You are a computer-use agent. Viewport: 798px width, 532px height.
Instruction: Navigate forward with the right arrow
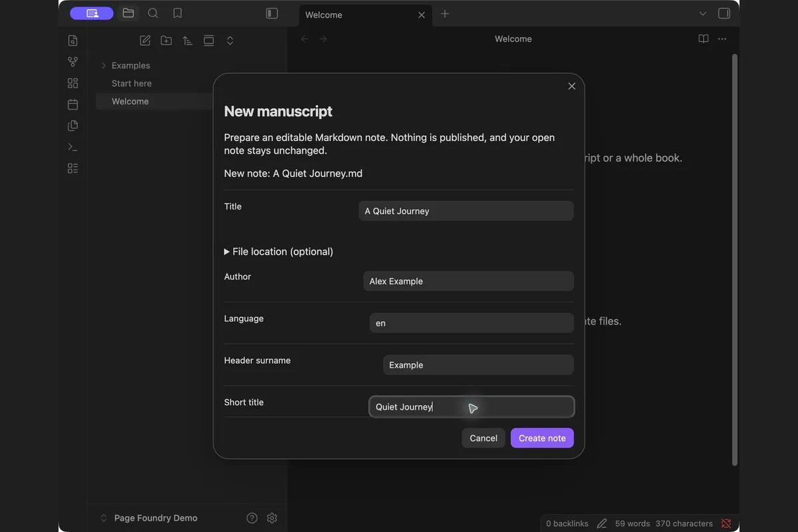pyautogui.click(x=323, y=39)
